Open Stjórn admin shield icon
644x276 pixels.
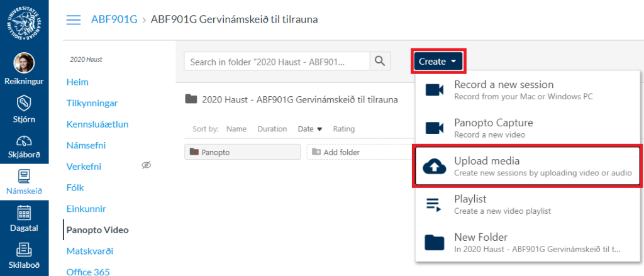click(25, 103)
